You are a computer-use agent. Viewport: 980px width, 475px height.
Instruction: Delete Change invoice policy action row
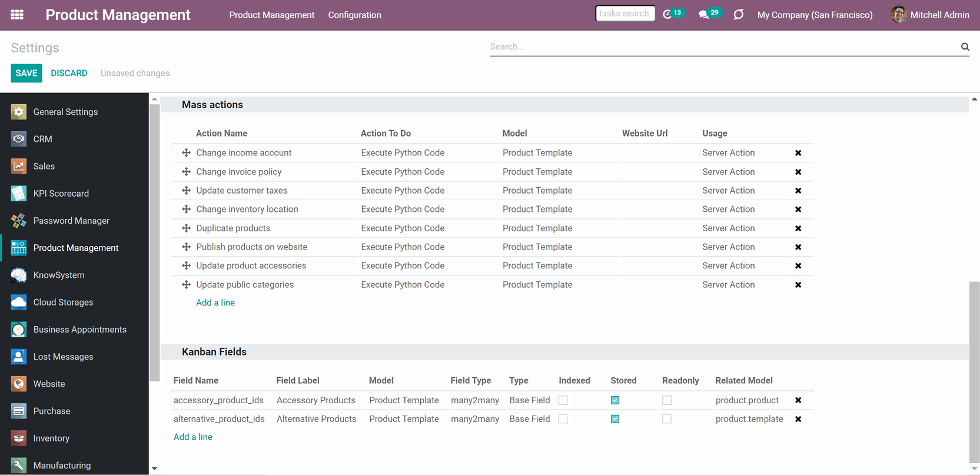pyautogui.click(x=798, y=172)
